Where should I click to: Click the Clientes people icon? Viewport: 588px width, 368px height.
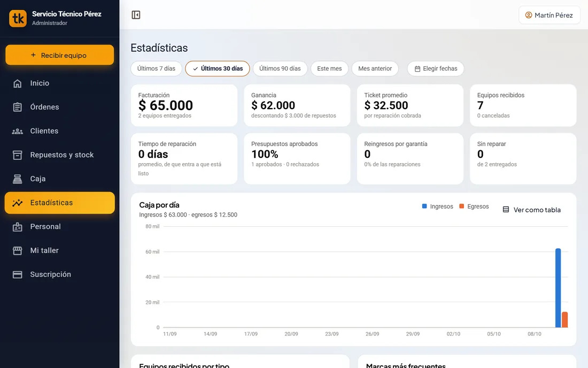pos(17,131)
